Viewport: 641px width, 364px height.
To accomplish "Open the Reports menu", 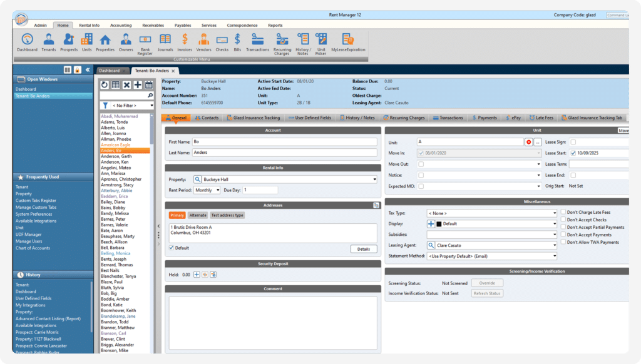I will 275,25.
